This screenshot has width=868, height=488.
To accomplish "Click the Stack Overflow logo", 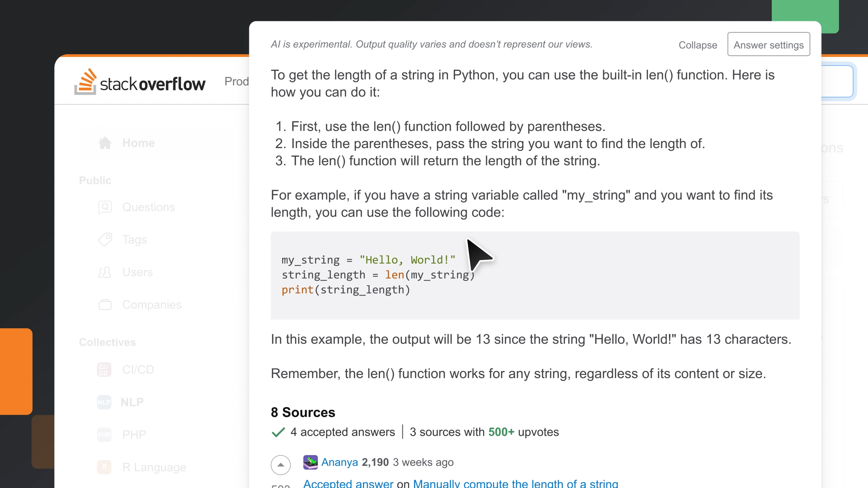I will [x=139, y=82].
